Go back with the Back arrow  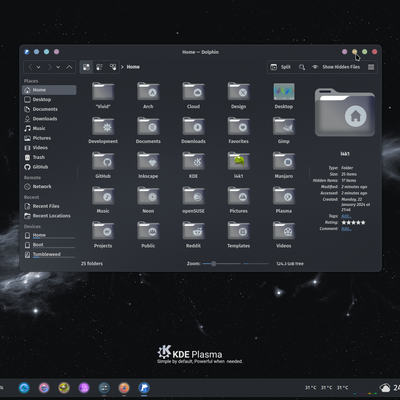tap(30, 67)
